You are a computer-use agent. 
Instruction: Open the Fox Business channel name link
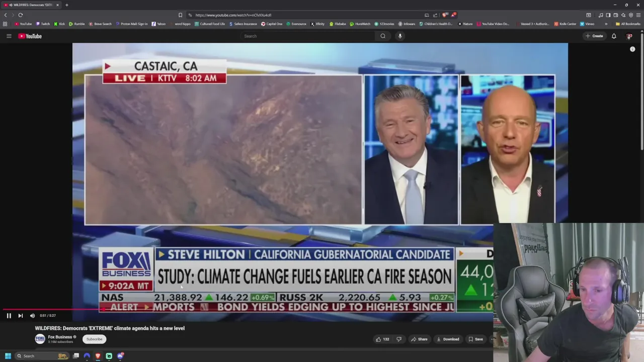tap(60, 337)
